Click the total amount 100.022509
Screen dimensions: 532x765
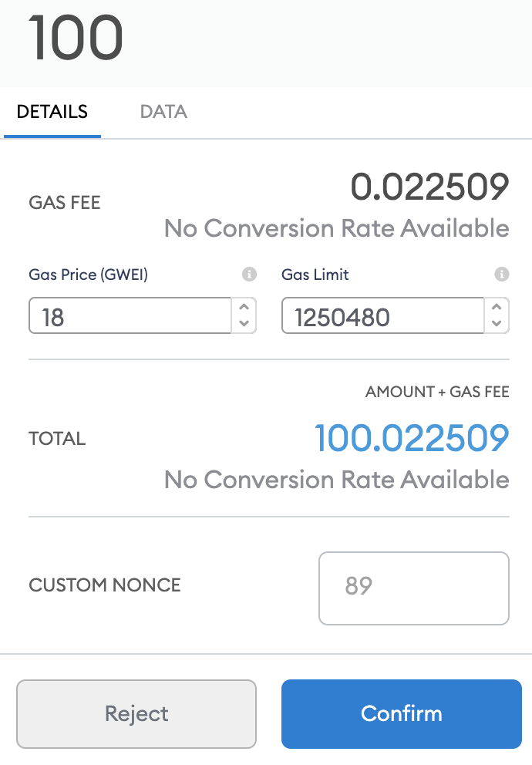[412, 438]
